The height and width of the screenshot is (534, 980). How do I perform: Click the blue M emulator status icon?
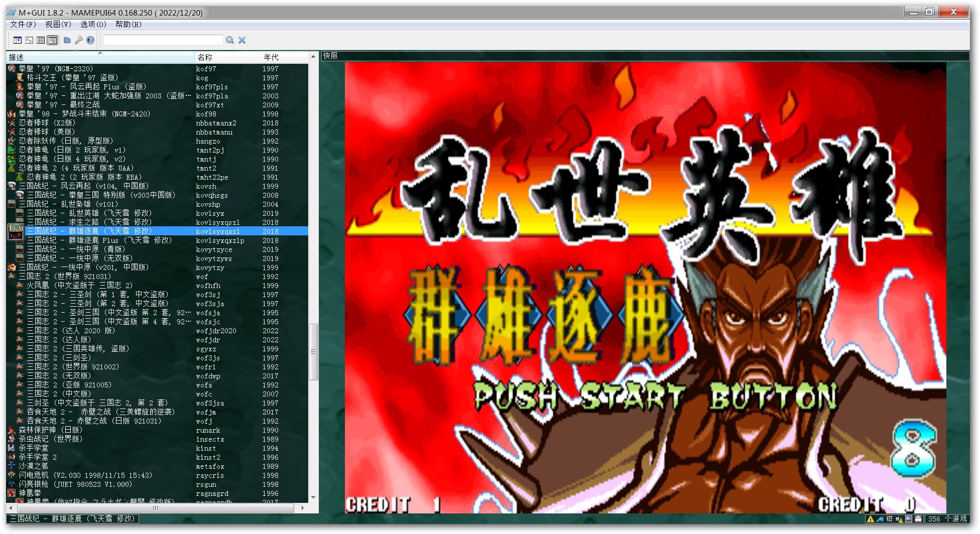[x=880, y=519]
